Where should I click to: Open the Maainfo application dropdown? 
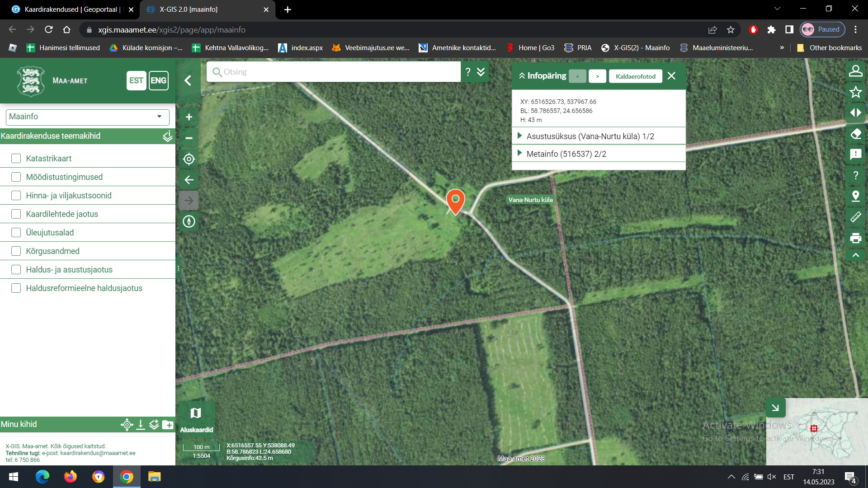coord(87,117)
